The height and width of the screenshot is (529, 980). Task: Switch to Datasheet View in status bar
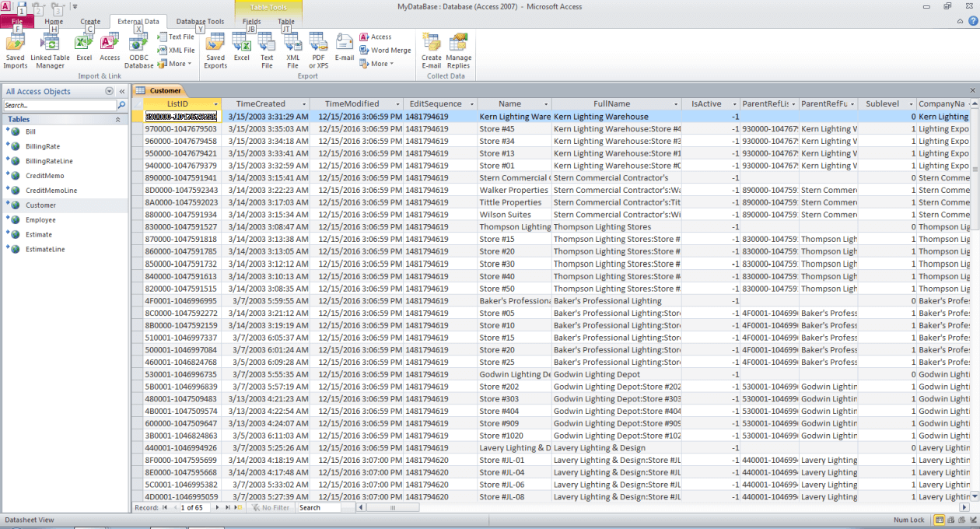click(x=940, y=520)
